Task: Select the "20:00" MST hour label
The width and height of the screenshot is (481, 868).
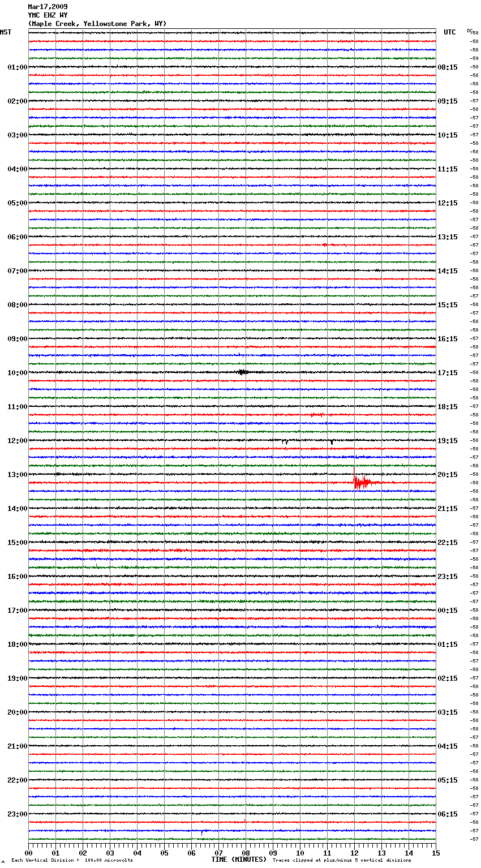Action: coord(18,712)
